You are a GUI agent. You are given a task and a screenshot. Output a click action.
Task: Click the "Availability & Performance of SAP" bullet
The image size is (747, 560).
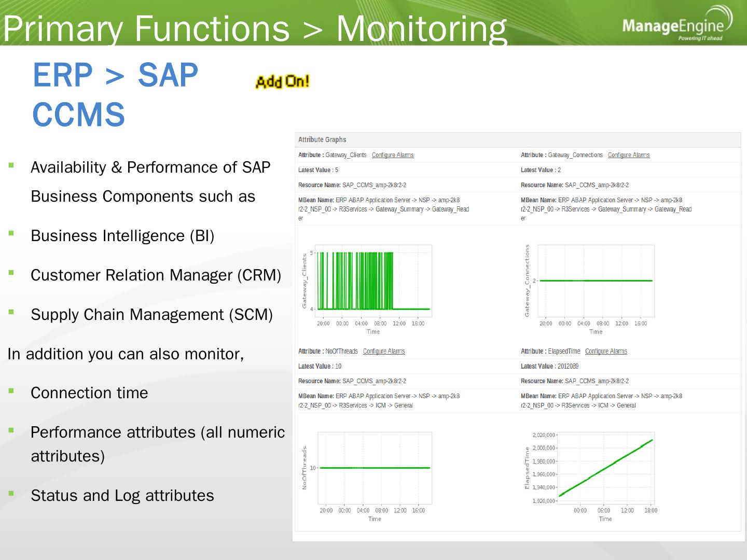(x=150, y=167)
